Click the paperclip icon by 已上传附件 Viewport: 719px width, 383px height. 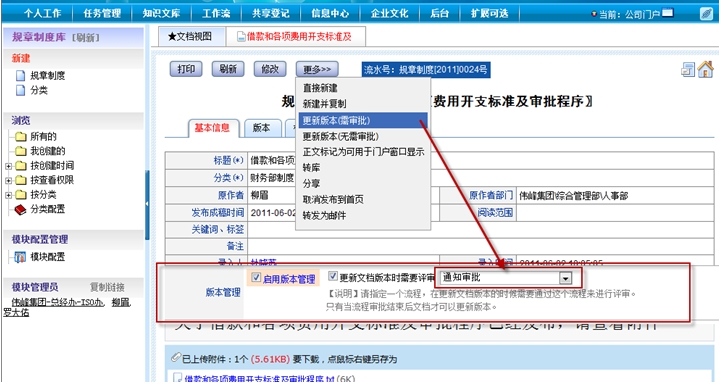pyautogui.click(x=176, y=358)
